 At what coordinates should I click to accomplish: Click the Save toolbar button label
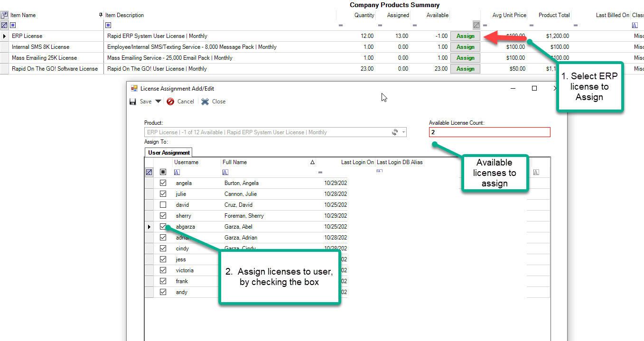click(146, 101)
